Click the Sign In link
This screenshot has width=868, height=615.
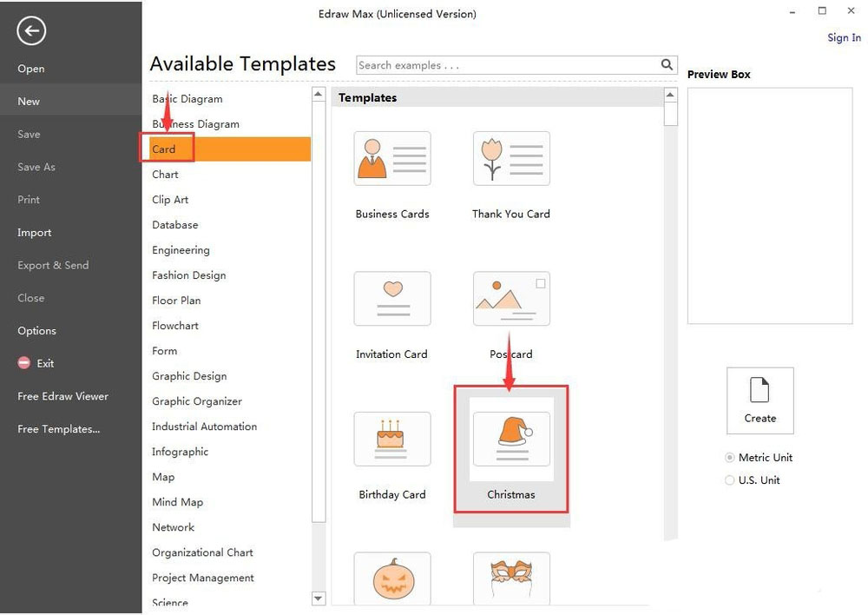point(845,37)
